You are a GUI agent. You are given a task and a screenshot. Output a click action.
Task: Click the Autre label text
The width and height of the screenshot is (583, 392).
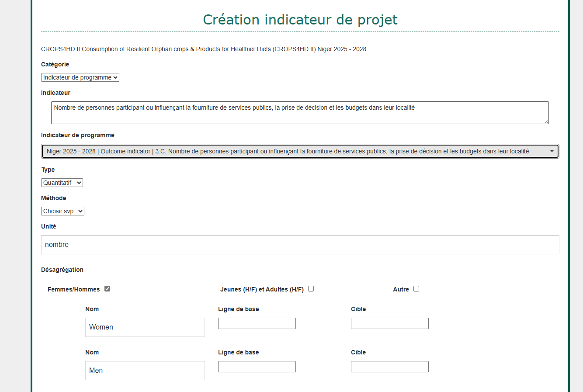pyautogui.click(x=401, y=289)
